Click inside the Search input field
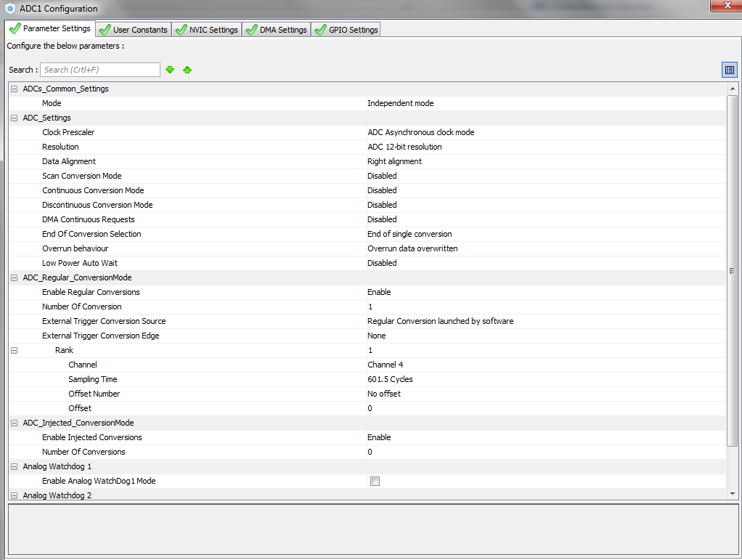Image resolution: width=742 pixels, height=560 pixels. coord(99,69)
